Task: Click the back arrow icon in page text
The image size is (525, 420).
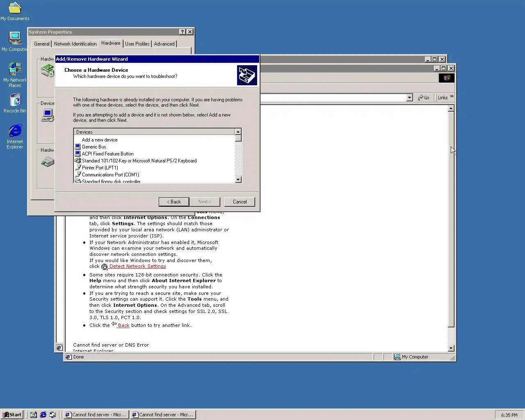Action: point(114,324)
